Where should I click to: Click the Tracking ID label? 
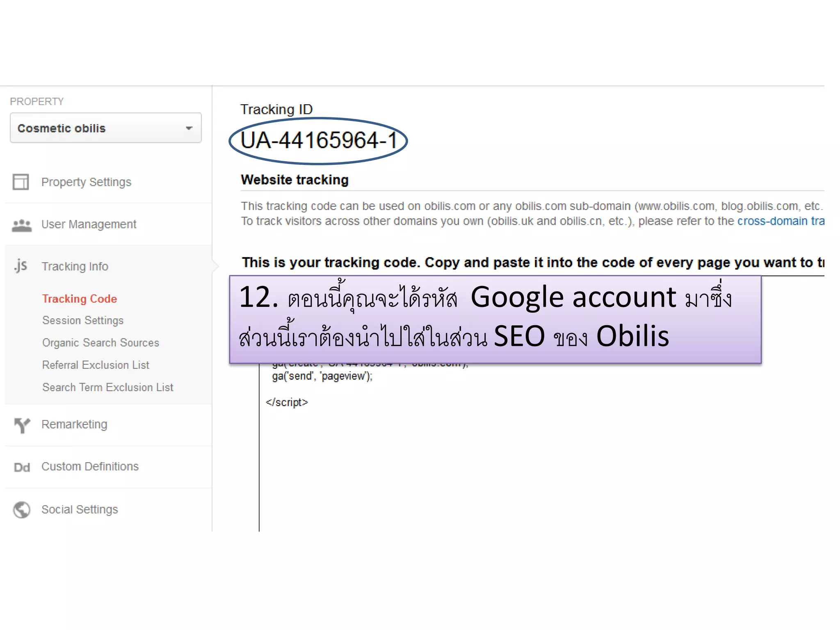click(x=276, y=110)
